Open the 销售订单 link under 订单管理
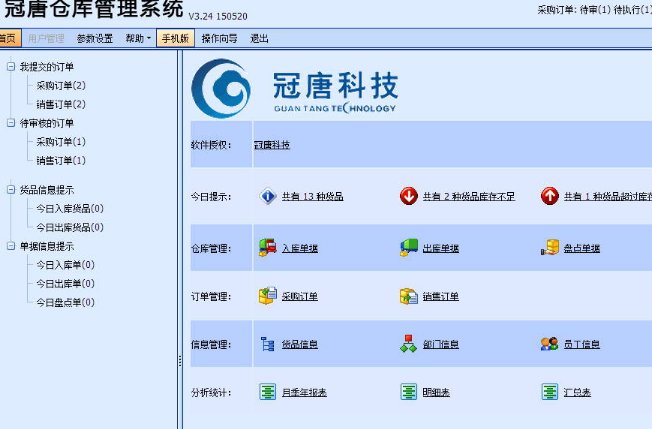Screen dimensions: 652x429 (441, 296)
